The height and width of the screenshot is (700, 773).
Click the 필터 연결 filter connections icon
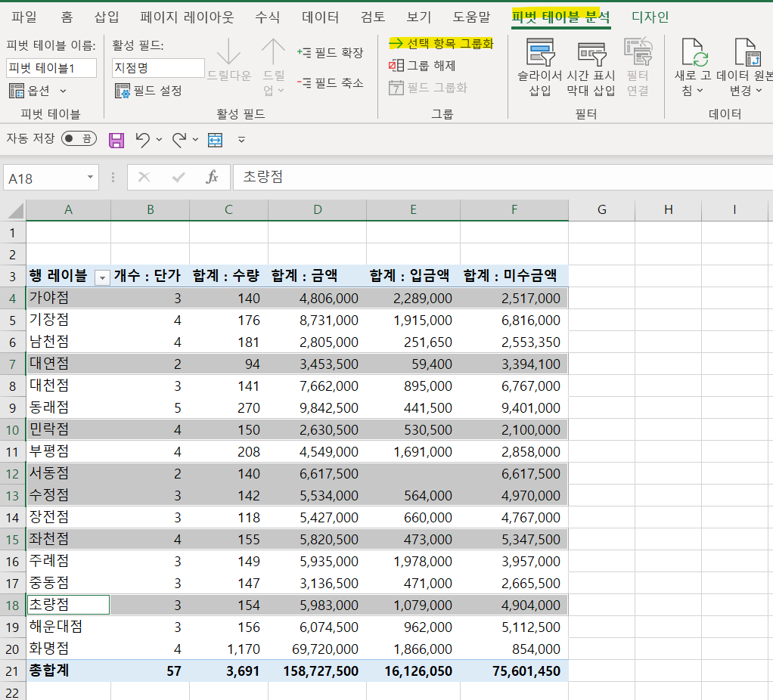638,52
